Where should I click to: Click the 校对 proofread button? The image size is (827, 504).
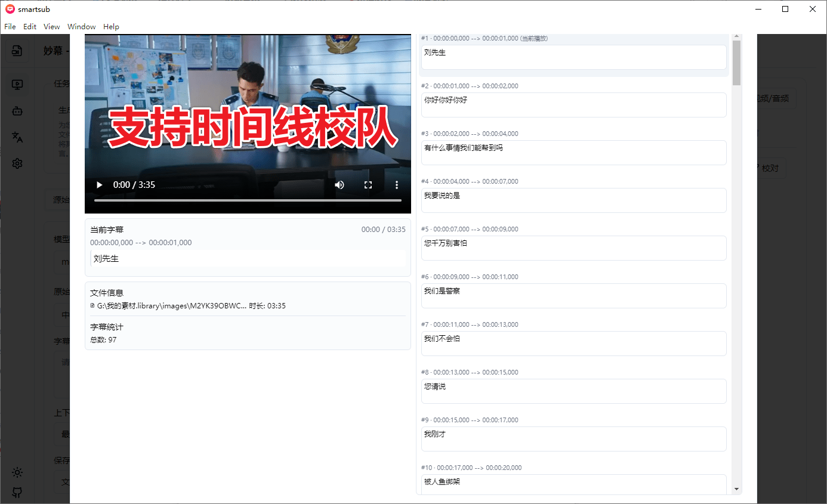click(771, 168)
